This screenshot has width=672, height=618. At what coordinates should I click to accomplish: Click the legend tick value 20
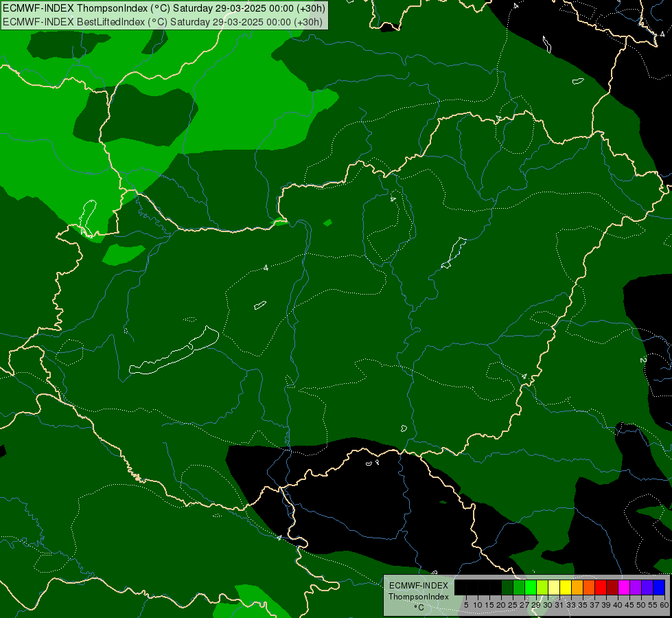pos(502,605)
